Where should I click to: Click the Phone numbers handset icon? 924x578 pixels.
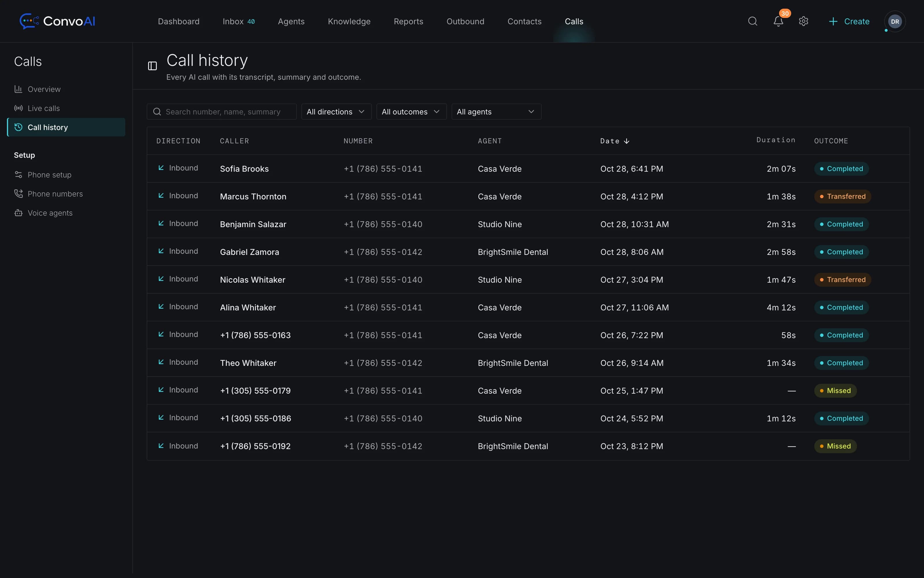tap(18, 194)
